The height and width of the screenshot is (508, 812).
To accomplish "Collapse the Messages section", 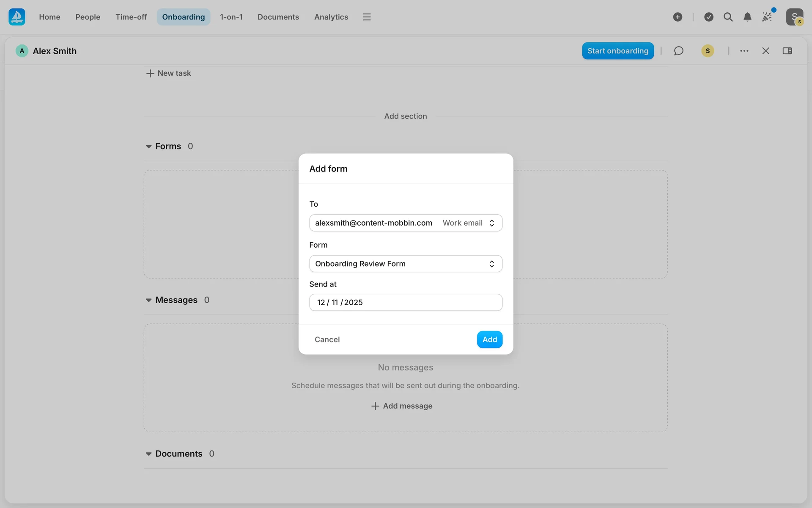I will point(148,300).
